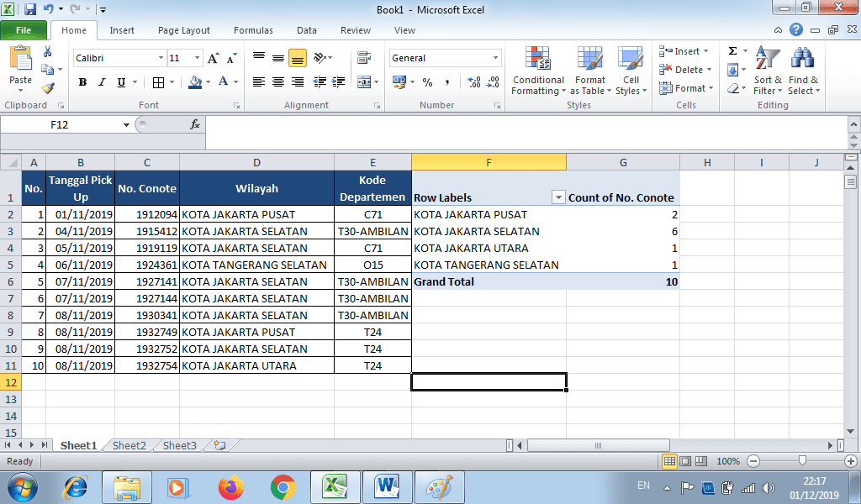Open the File tab

pos(24,30)
